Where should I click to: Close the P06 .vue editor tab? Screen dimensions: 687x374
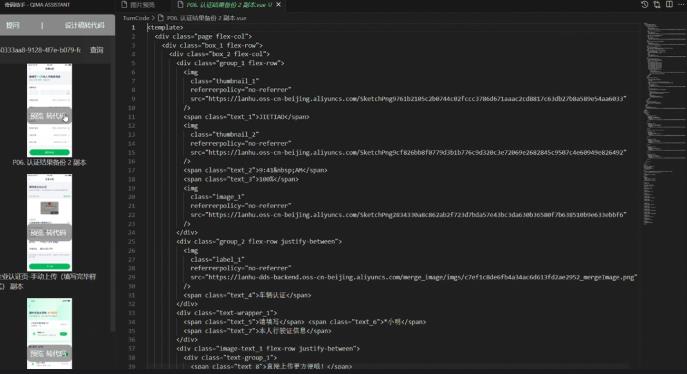click(279, 4)
